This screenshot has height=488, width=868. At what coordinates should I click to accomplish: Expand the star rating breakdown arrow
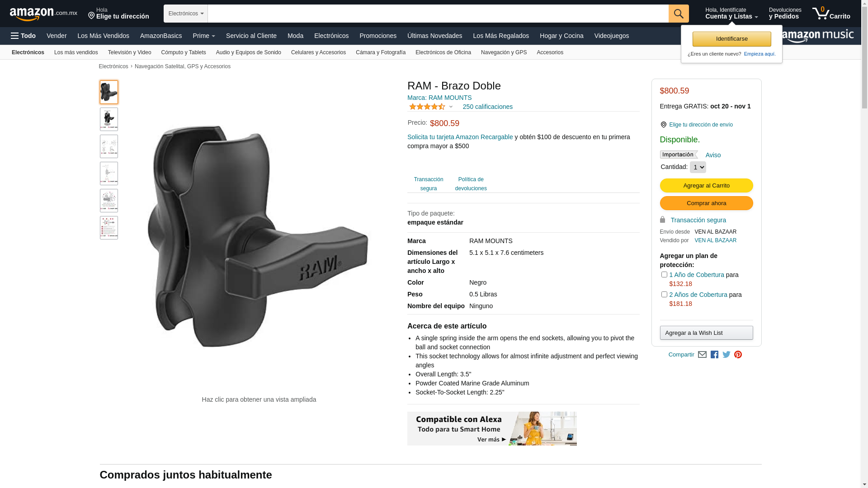(451, 107)
